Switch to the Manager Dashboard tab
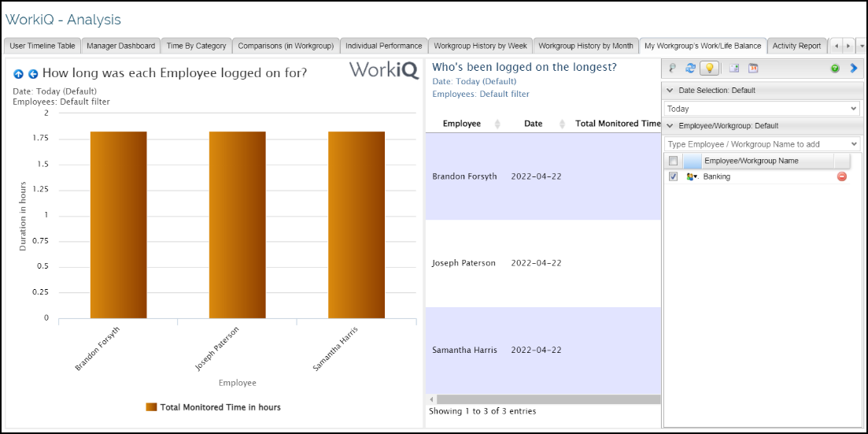Viewport: 868px width, 434px height. pyautogui.click(x=120, y=46)
